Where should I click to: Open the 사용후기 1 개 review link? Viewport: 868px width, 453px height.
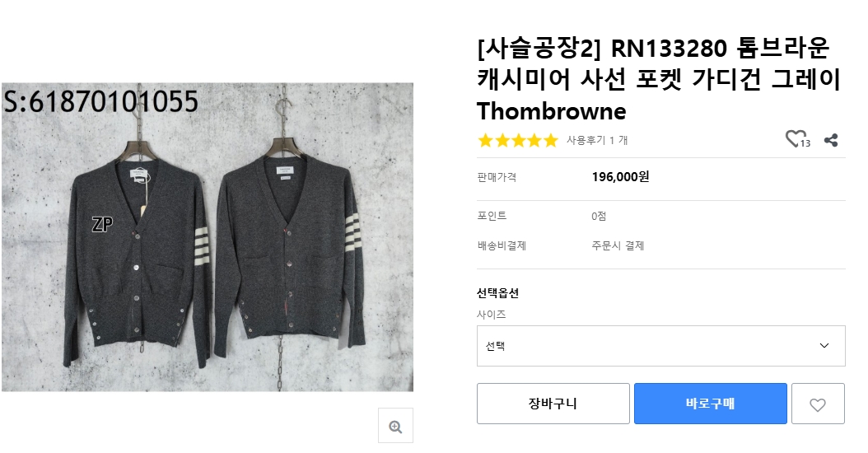coord(597,140)
